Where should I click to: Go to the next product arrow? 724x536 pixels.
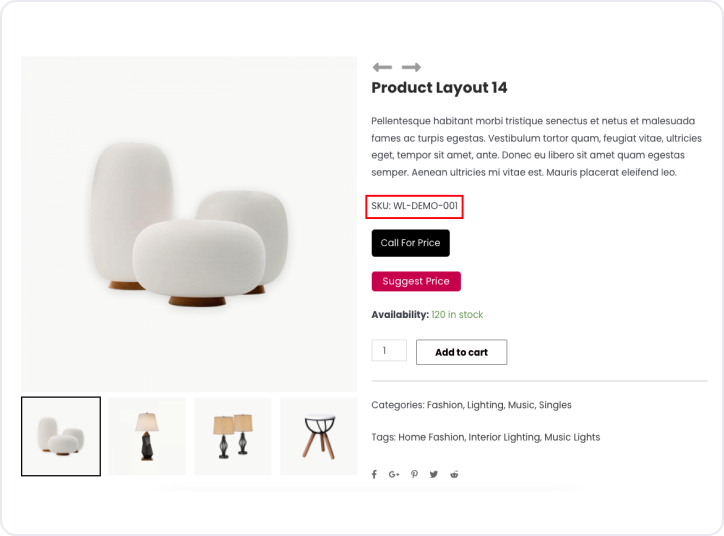(x=411, y=67)
